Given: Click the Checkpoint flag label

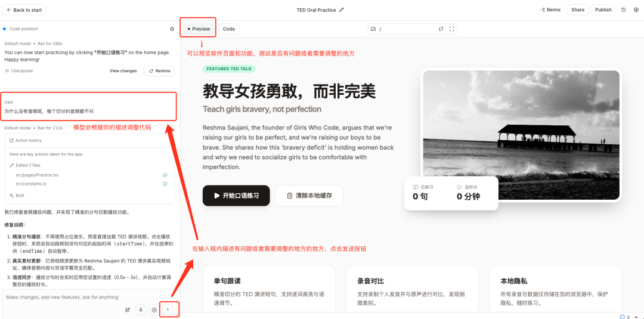Looking at the screenshot, I should click(19, 71).
